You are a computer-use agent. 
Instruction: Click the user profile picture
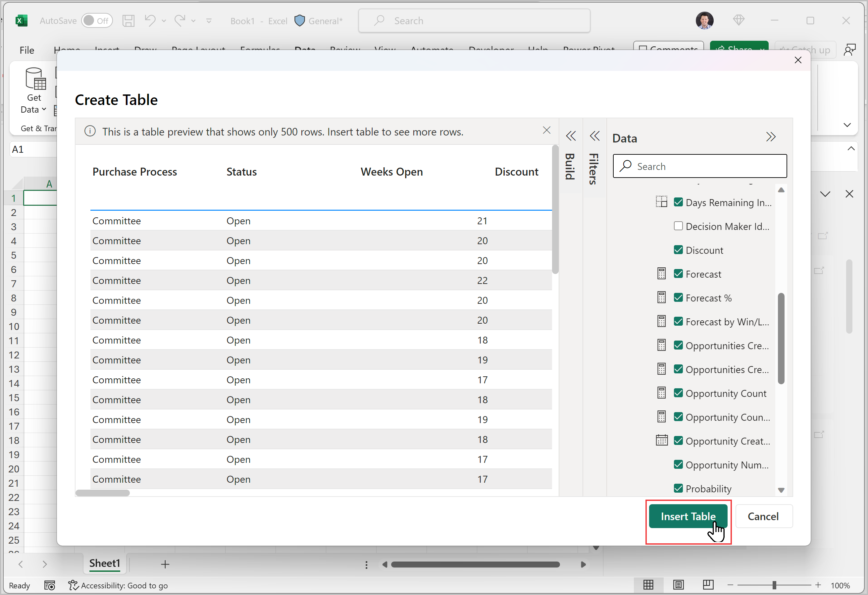pyautogui.click(x=704, y=21)
